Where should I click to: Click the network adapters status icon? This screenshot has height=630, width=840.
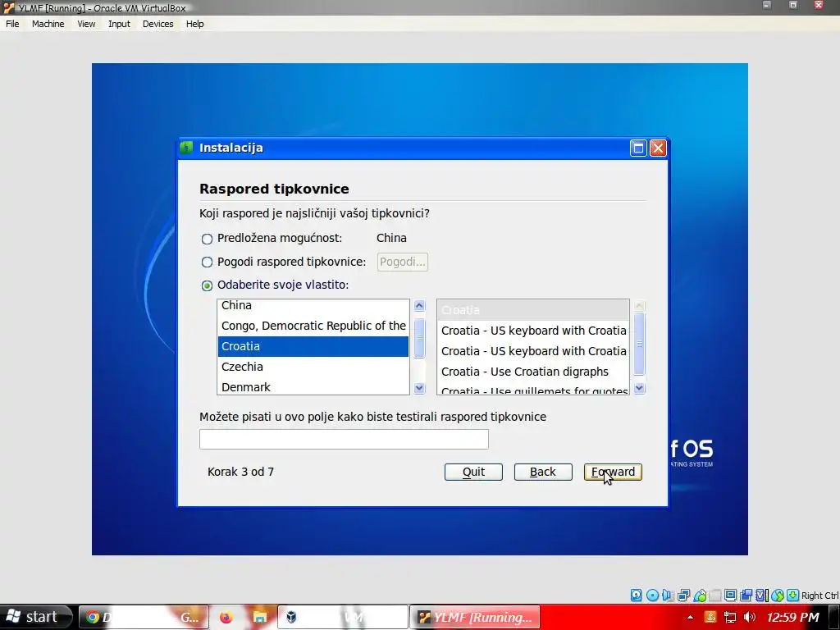(x=683, y=596)
